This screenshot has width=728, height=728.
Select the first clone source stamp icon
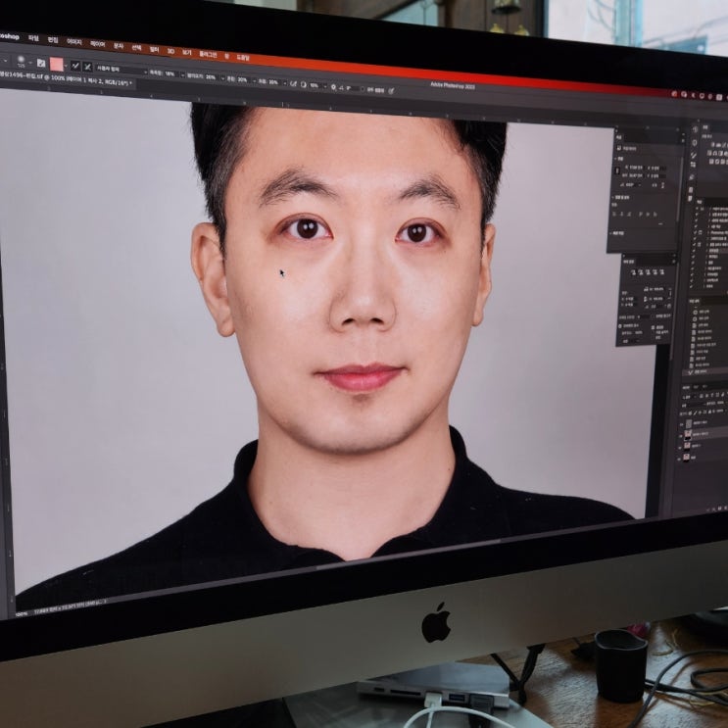pyautogui.click(x=634, y=272)
